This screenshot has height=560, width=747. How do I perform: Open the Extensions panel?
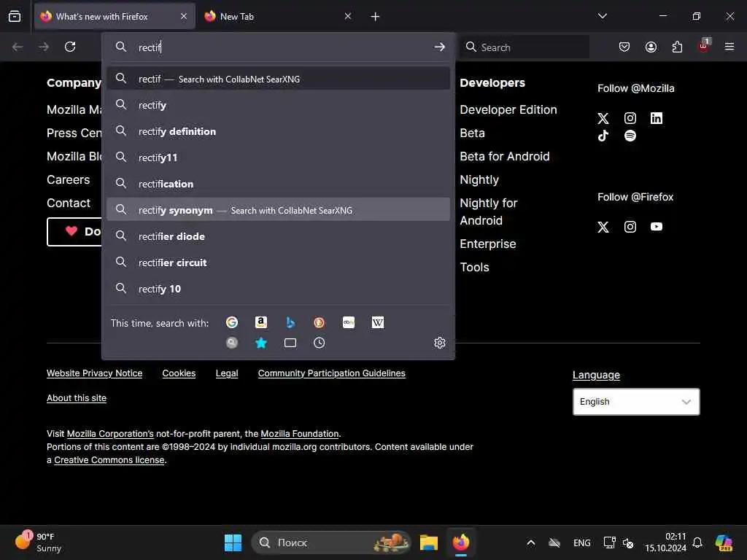point(677,47)
